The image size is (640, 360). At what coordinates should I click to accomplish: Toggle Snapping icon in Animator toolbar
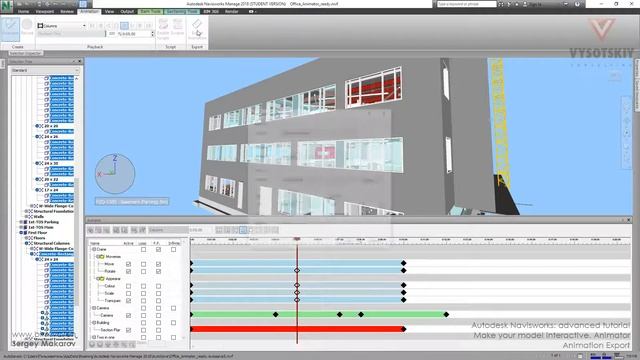coord(142,230)
